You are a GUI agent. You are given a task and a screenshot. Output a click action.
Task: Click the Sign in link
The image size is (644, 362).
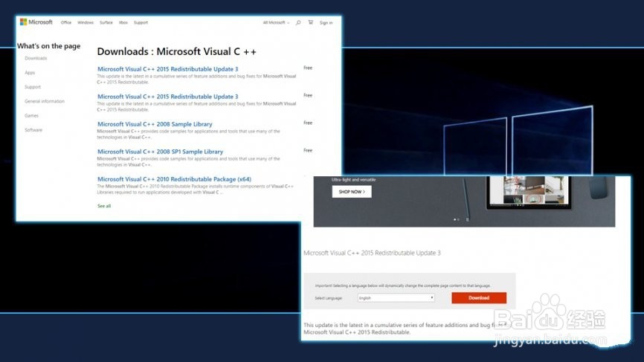point(326,22)
